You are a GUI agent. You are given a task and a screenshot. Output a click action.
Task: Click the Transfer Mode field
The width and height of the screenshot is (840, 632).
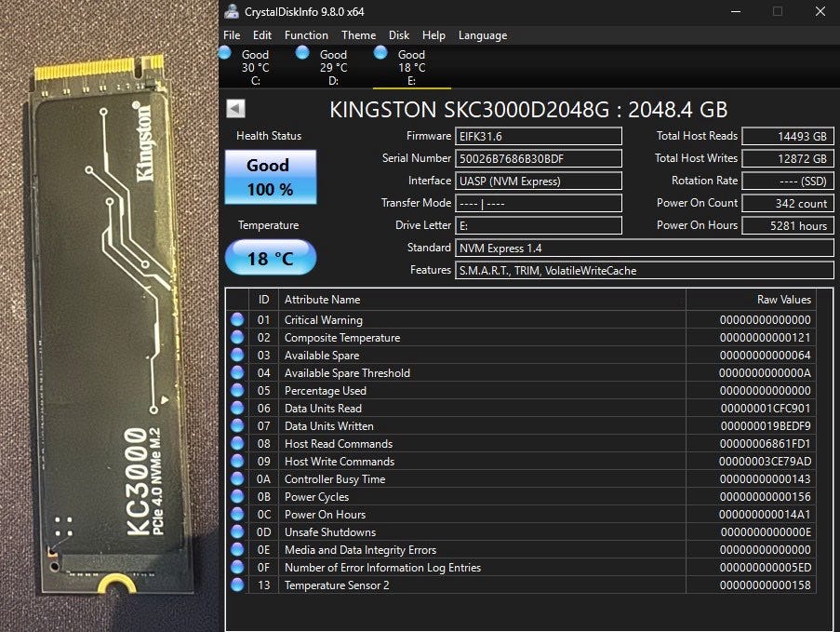pyautogui.click(x=539, y=203)
